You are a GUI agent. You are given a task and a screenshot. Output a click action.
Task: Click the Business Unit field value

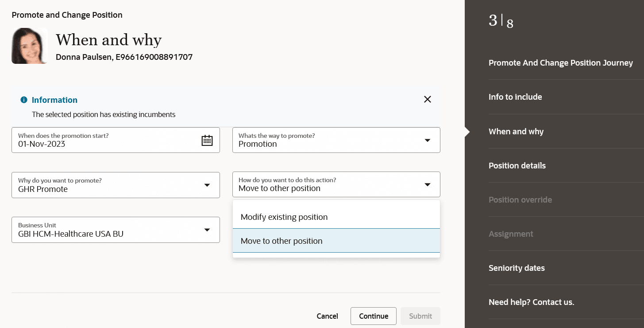coord(71,234)
